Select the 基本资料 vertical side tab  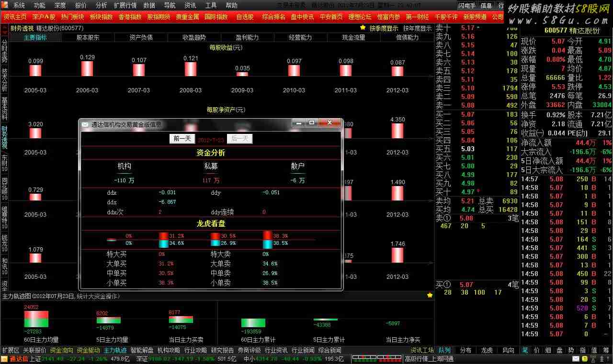[4, 109]
